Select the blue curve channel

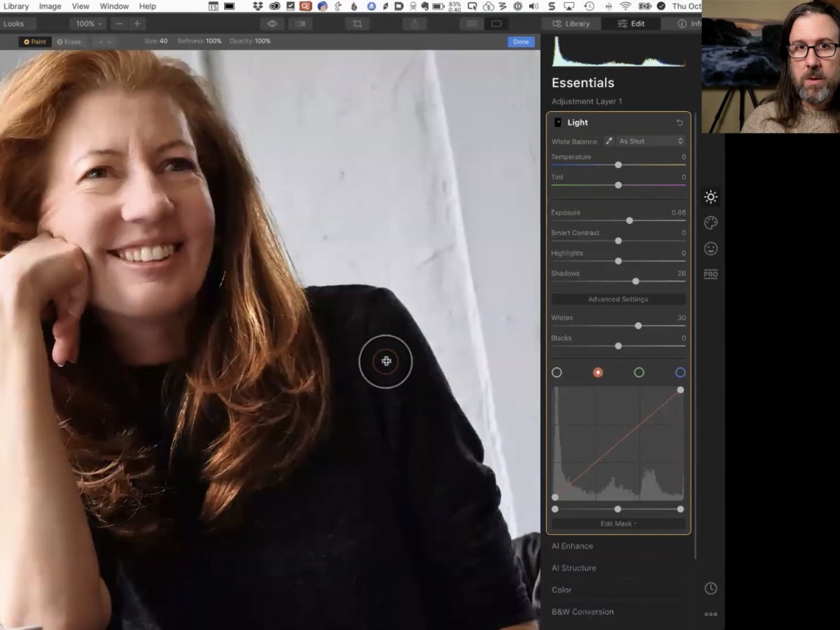pyautogui.click(x=680, y=372)
